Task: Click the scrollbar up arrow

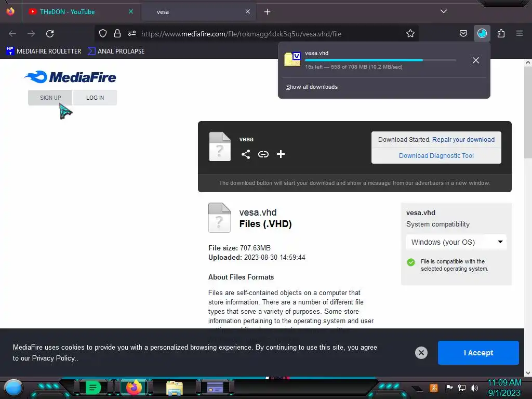Action: click(x=528, y=63)
